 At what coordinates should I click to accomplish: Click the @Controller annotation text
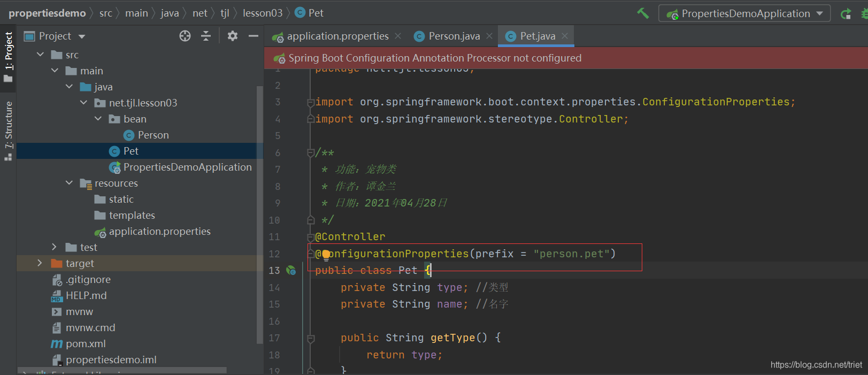click(350, 236)
